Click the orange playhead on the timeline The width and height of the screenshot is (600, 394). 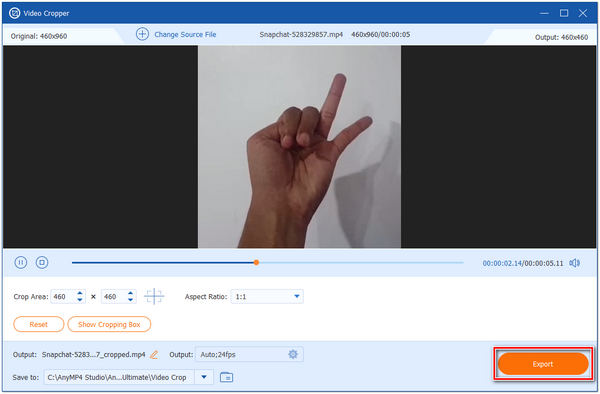[256, 262]
